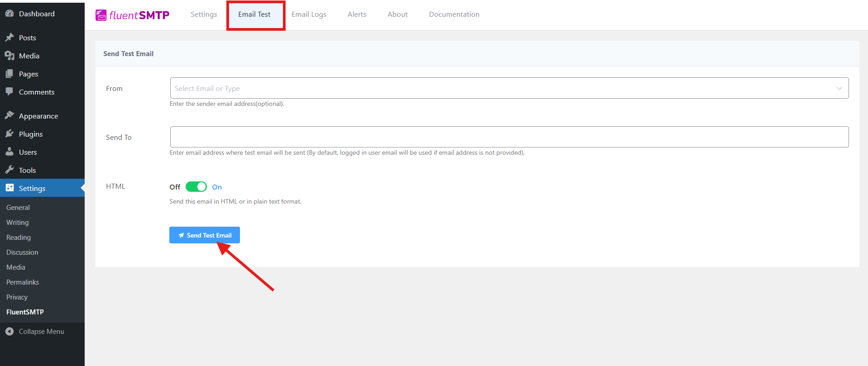Open Privacy settings submenu link
The image size is (868, 366).
17,297
